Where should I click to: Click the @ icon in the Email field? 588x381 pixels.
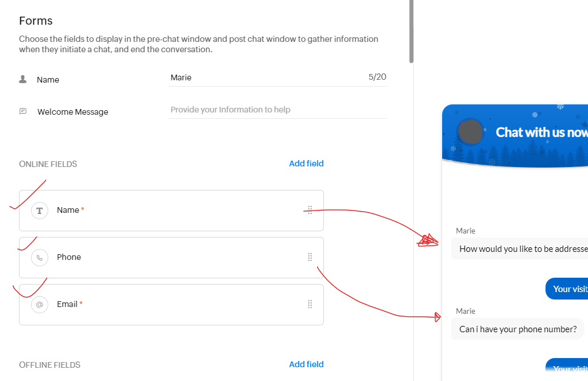[40, 305]
